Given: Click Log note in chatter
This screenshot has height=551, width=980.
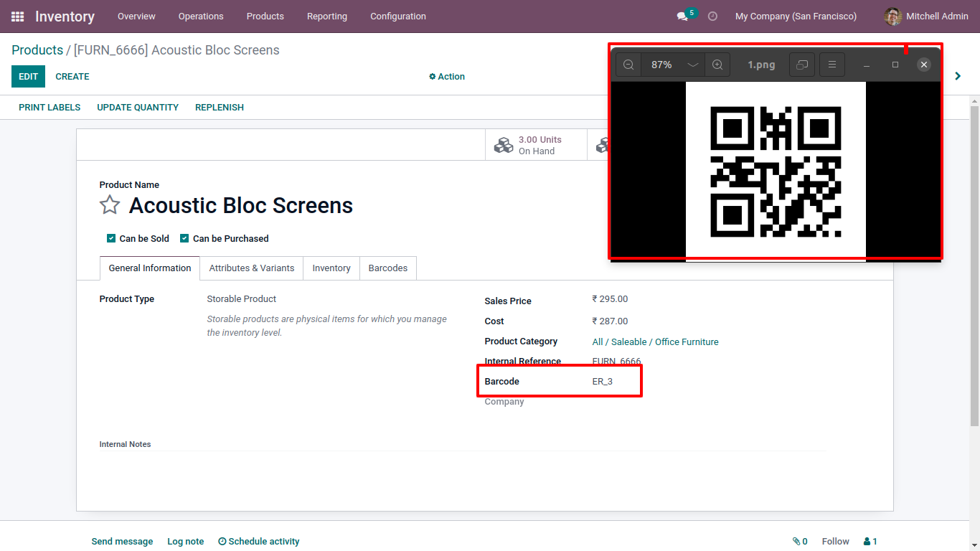Looking at the screenshot, I should tap(185, 542).
